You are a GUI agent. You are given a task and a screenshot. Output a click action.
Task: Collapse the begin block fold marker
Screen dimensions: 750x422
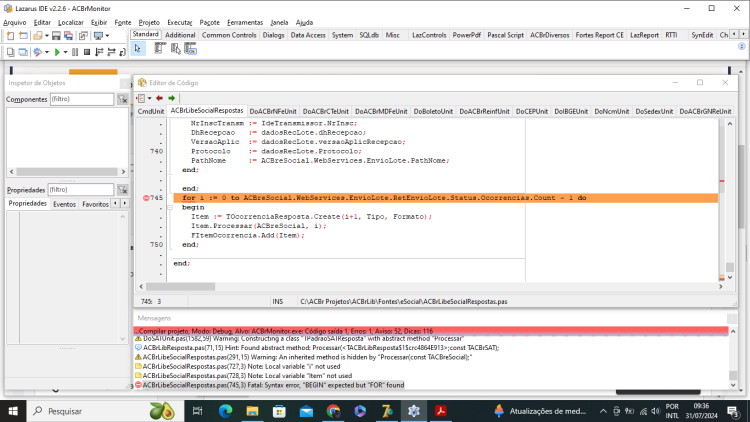tap(170, 207)
